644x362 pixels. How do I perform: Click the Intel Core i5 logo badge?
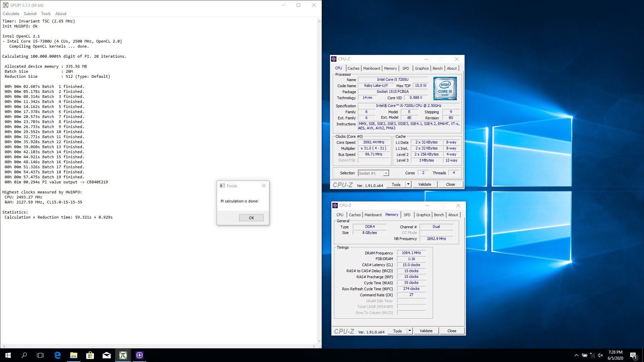coord(445,88)
